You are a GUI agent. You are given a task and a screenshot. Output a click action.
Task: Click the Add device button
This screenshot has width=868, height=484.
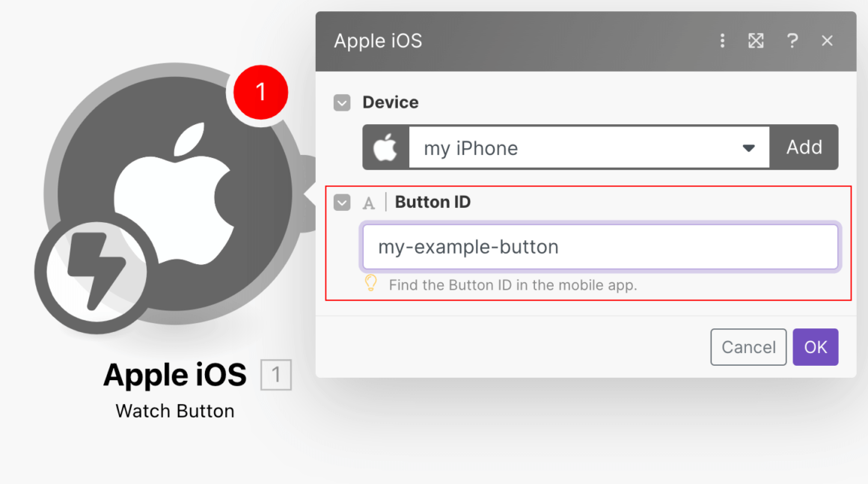(x=804, y=147)
